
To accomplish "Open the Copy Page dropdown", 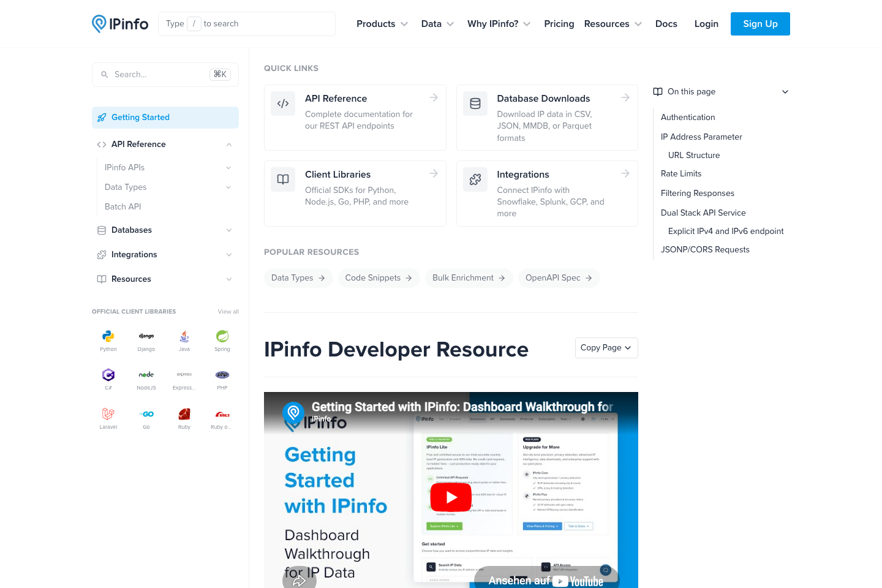I will pyautogui.click(x=606, y=347).
